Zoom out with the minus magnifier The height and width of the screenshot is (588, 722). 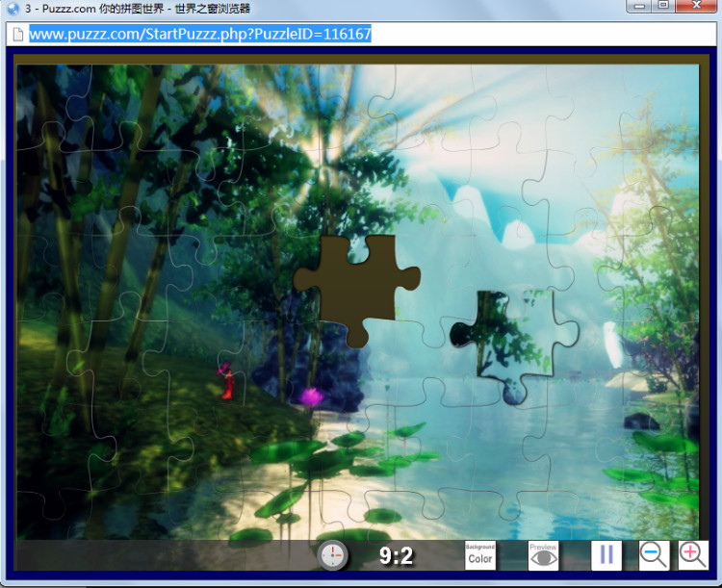(x=654, y=555)
